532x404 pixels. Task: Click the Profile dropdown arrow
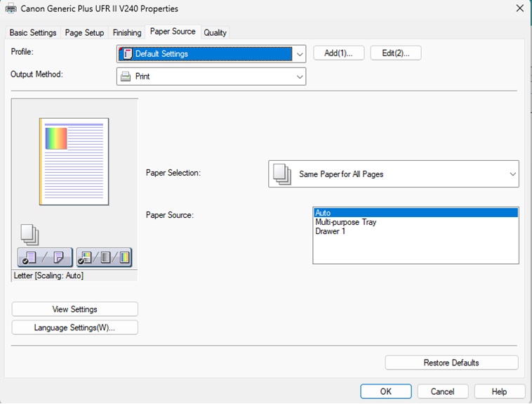coord(300,54)
